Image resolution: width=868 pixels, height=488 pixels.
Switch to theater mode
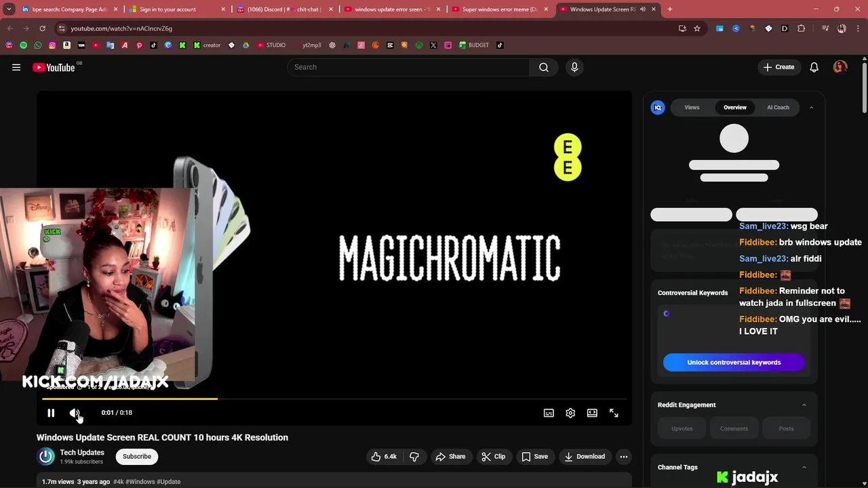tap(592, 413)
